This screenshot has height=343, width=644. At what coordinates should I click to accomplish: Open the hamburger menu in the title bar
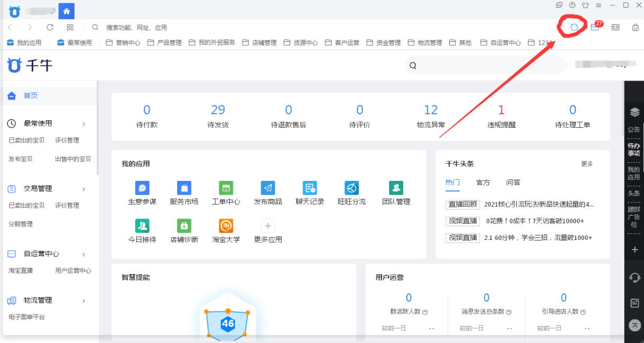598,5
